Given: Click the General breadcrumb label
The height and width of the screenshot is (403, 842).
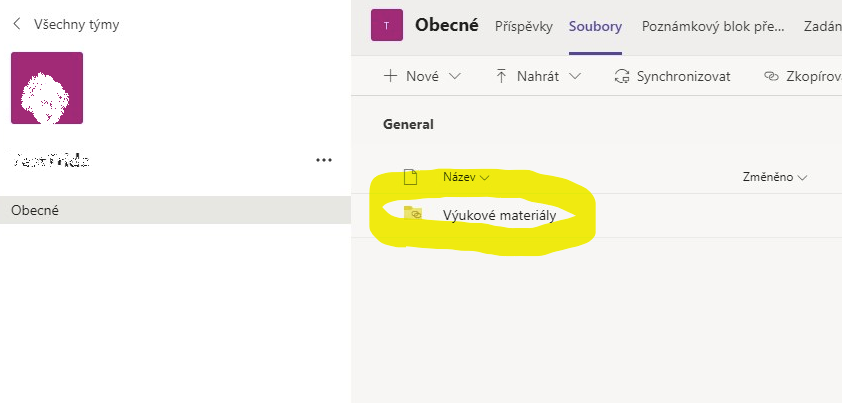Looking at the screenshot, I should coord(408,125).
